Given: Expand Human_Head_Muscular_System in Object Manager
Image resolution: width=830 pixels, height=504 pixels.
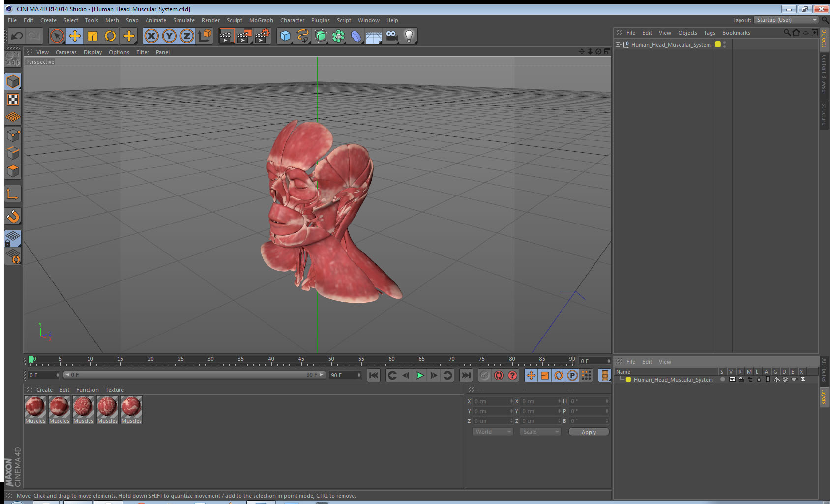Looking at the screenshot, I should [x=618, y=44].
